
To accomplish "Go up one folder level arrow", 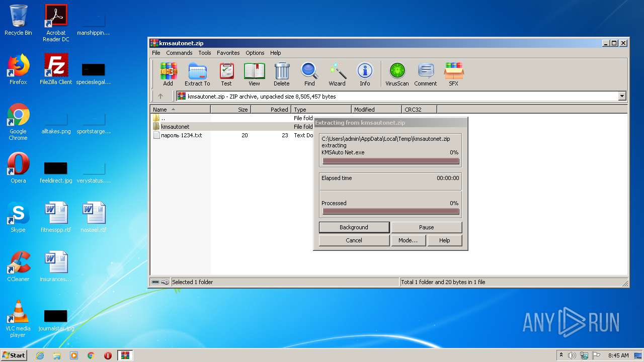I will click(x=160, y=96).
